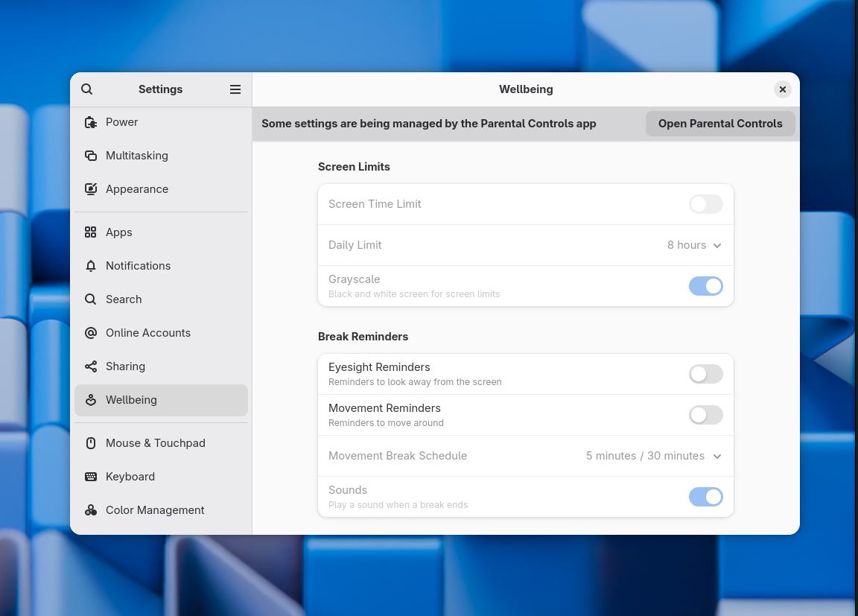Viewport: 858px width, 616px height.
Task: Click the Notifications bell icon
Action: pyautogui.click(x=91, y=266)
